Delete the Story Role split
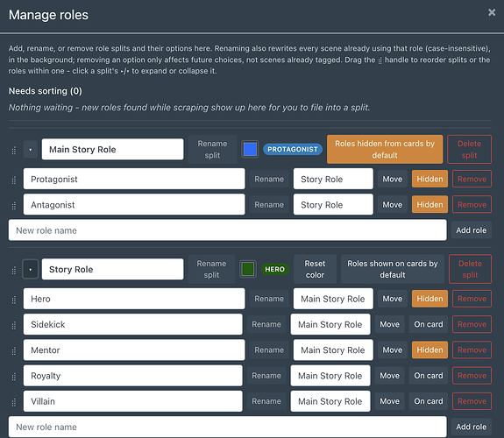This screenshot has width=504, height=438. 470,269
